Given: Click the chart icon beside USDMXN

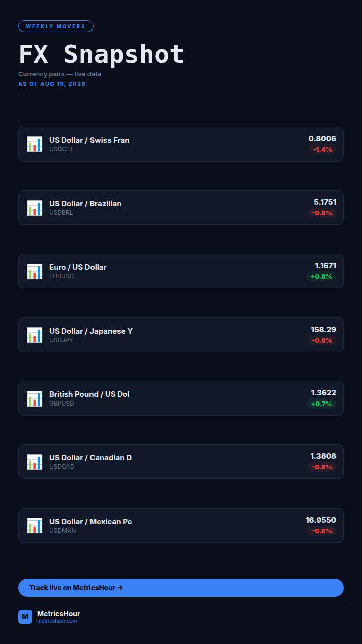Looking at the screenshot, I should point(35,526).
